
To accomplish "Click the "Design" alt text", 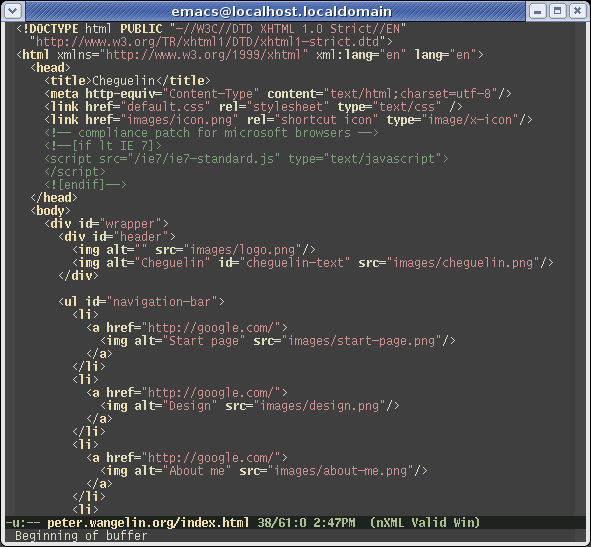I will [190, 406].
